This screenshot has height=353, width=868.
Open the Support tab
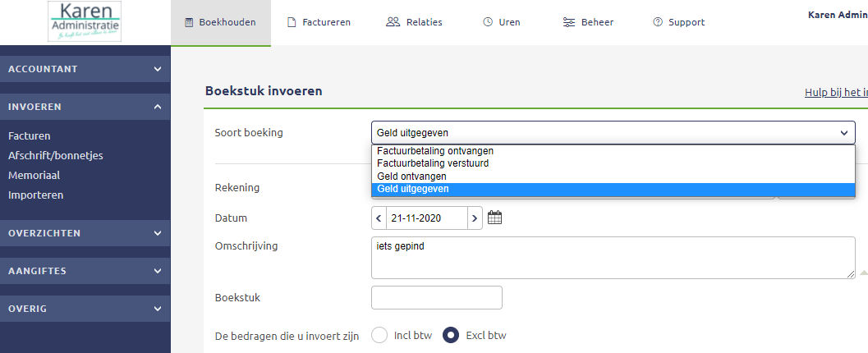coord(678,22)
